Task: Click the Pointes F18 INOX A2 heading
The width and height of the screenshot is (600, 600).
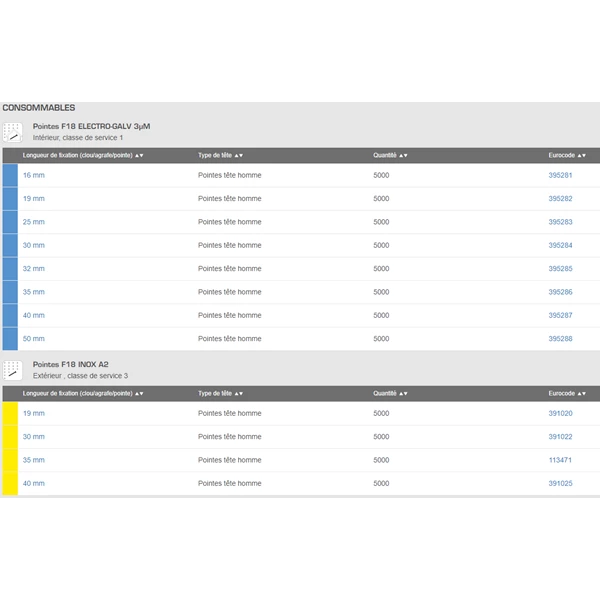Action: pos(72,365)
